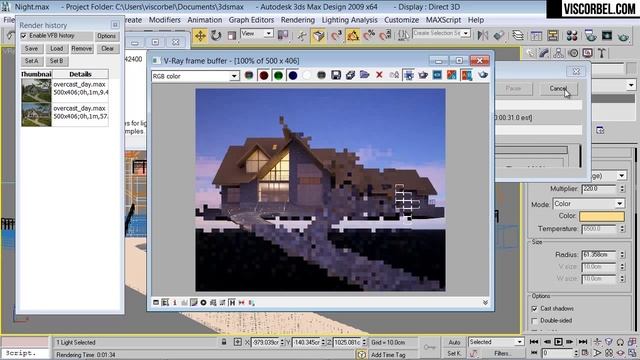640x360 pixels.
Task: Click the last teapot icon in frame buffer toolbar
Action: 483,75
